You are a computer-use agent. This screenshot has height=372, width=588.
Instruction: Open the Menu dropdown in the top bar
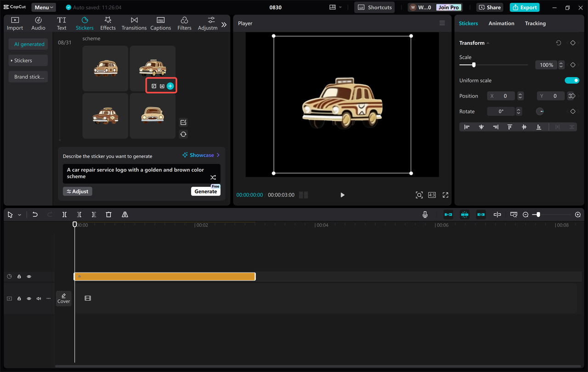pos(43,7)
